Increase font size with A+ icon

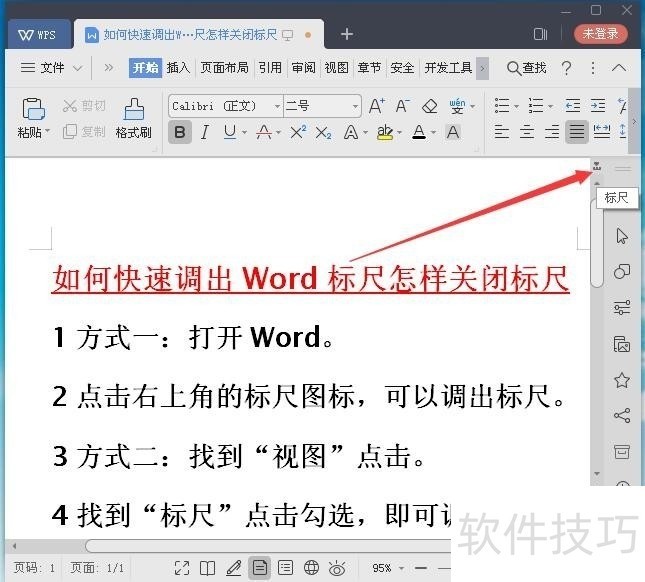[376, 106]
